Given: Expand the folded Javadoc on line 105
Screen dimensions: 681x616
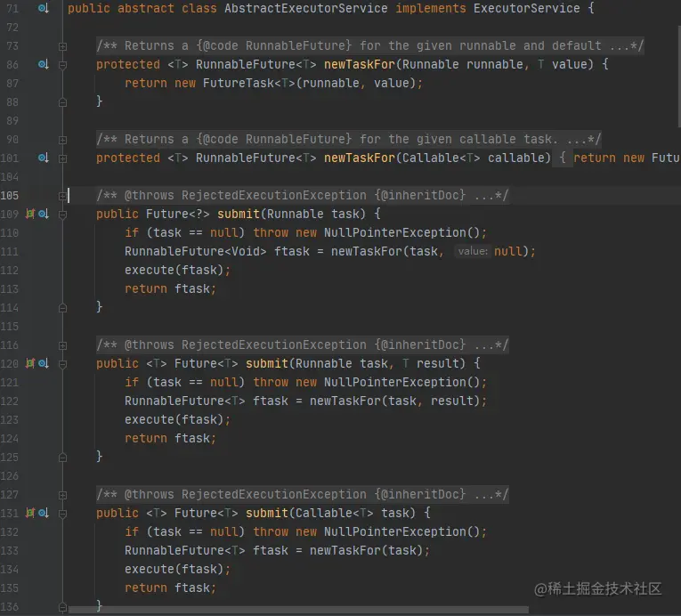Looking at the screenshot, I should (62, 196).
